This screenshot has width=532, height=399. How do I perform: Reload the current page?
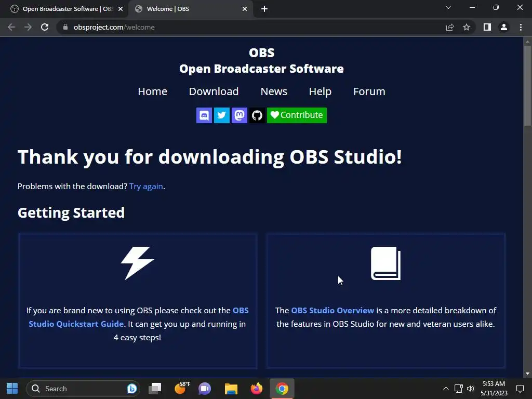[45, 27]
